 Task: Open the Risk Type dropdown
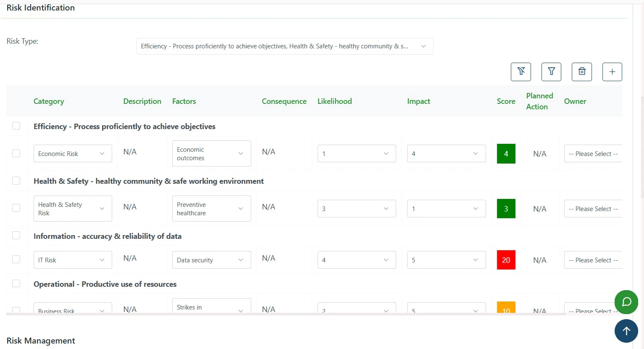[x=423, y=46]
